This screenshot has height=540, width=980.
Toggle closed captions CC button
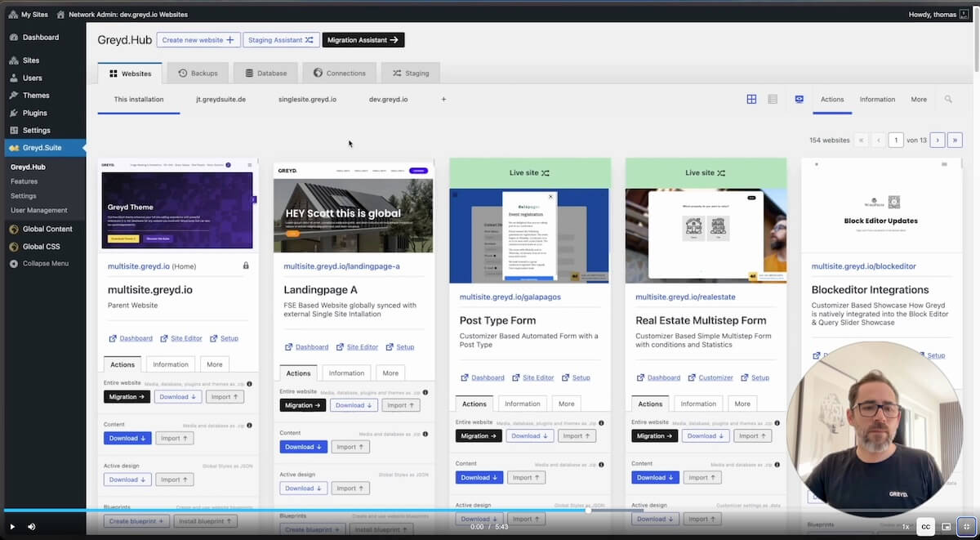(925, 527)
